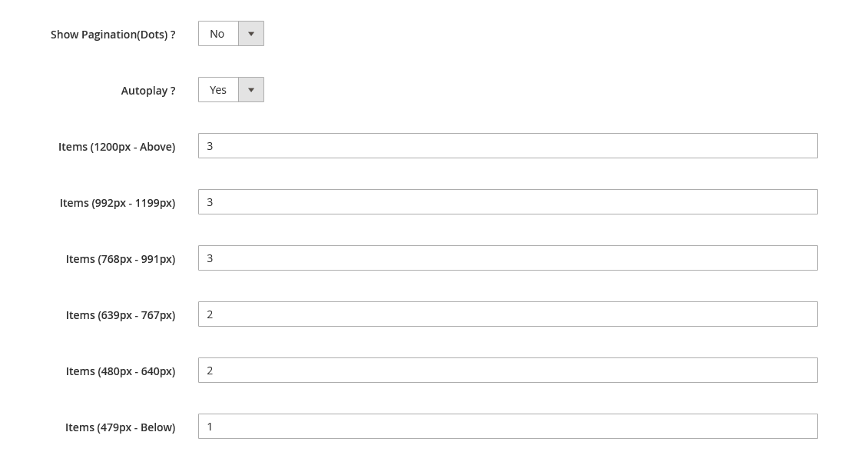Viewport: 868px width, 472px height.
Task: Select the 'No' value in pagination dropdown
Action: 217,34
